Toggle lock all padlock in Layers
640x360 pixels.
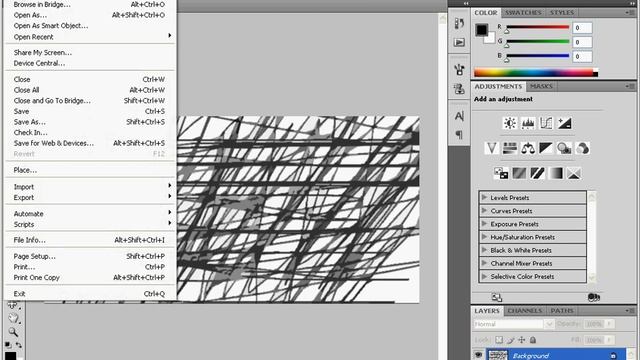pos(533,340)
